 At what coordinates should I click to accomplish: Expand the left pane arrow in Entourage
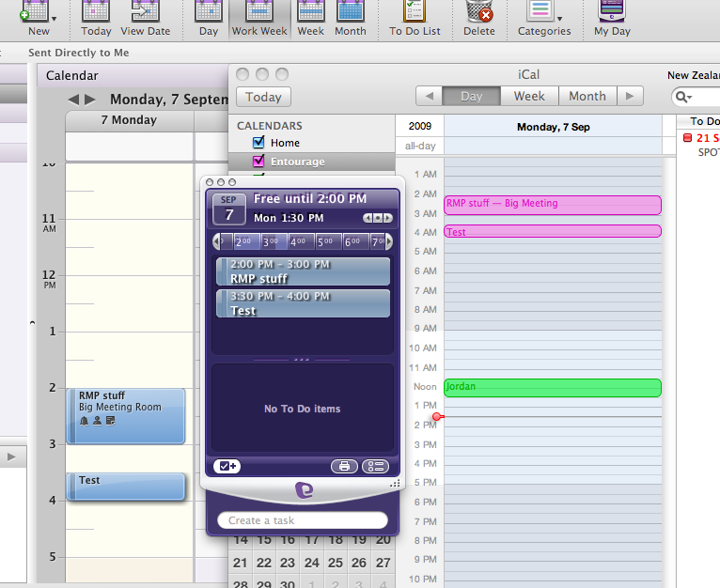(11, 456)
